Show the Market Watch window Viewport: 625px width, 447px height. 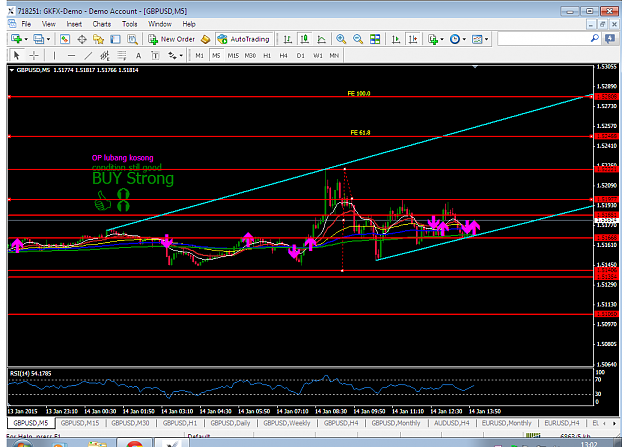(65, 39)
